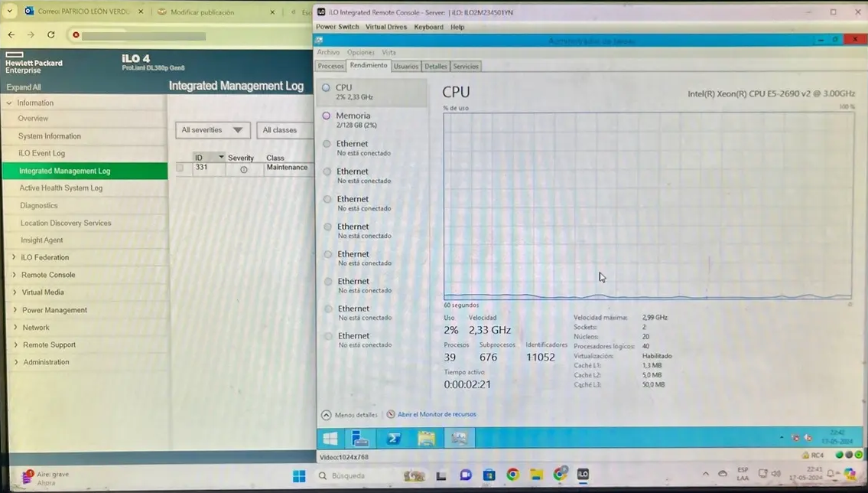Image resolution: width=868 pixels, height=493 pixels.
Task: Click the Start button inside the remote session
Action: coord(330,438)
